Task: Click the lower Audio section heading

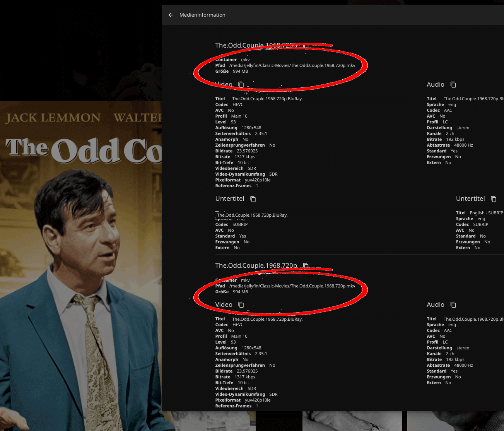Action: coord(435,305)
